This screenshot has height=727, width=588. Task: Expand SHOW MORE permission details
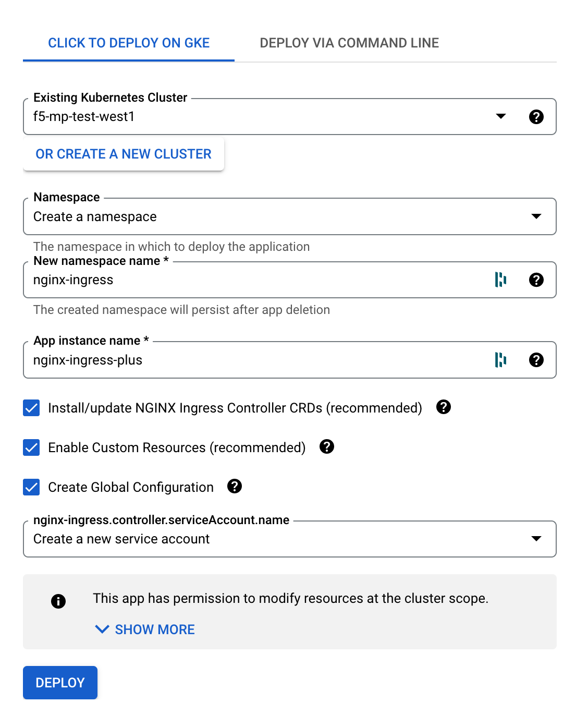coord(145,629)
